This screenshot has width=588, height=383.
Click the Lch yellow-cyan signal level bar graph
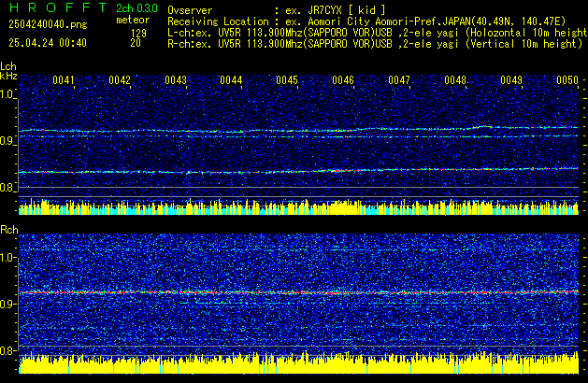pyautogui.click(x=299, y=207)
